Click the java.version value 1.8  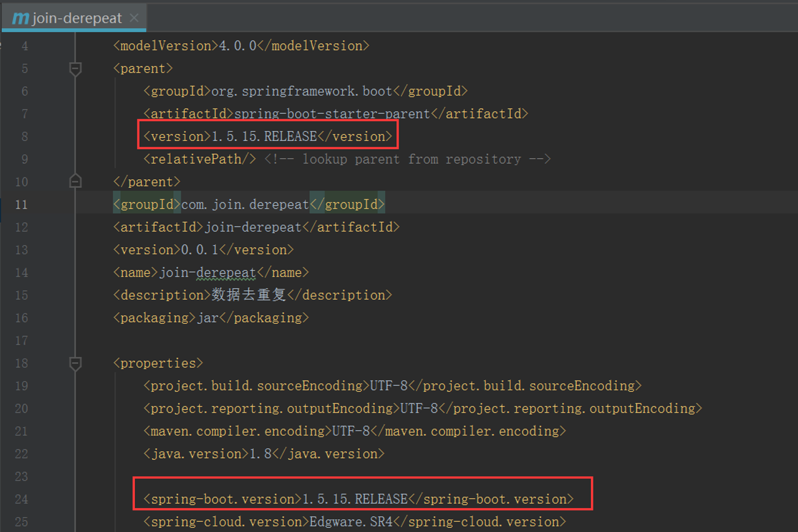point(260,454)
